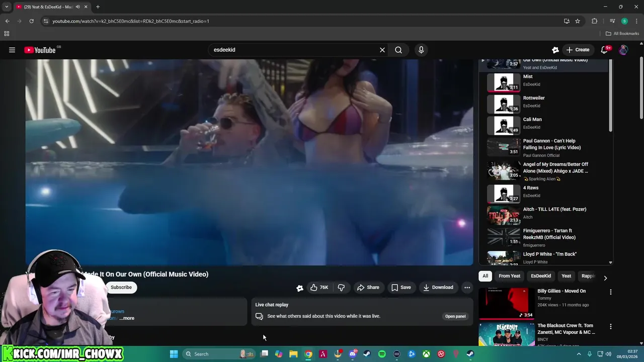Click the playlist panel scrollbar
644x362 pixels.
611,96
